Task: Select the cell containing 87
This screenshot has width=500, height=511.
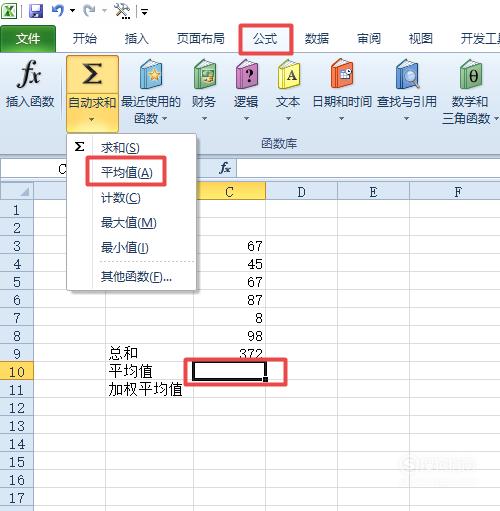Action: pyautogui.click(x=230, y=300)
